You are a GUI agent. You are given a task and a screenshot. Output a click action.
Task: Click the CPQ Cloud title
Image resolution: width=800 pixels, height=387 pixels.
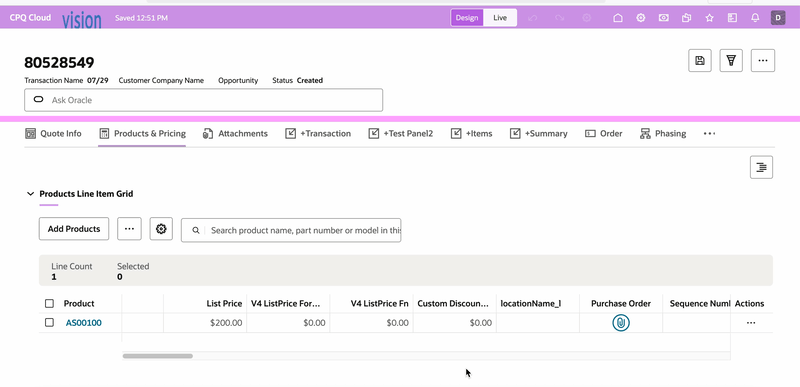click(30, 18)
